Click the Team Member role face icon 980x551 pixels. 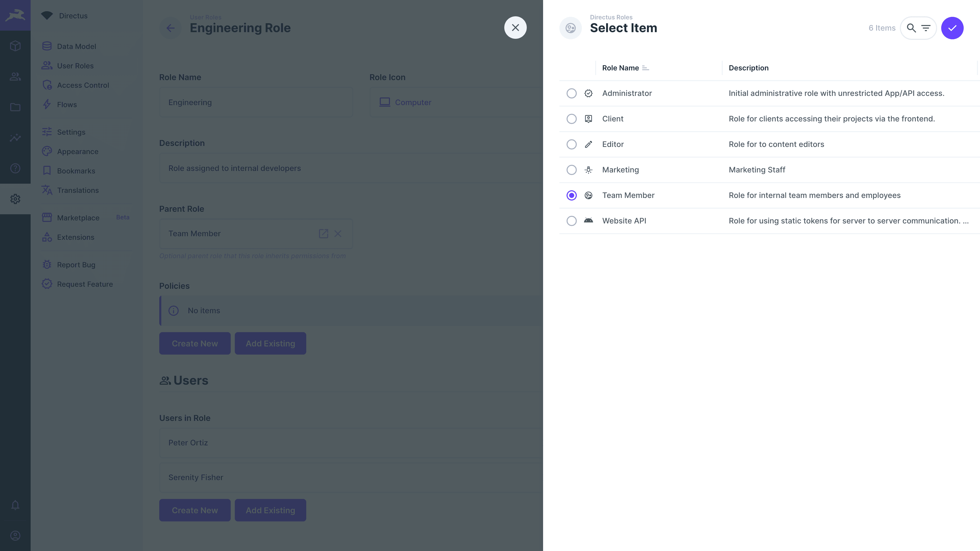(x=589, y=195)
